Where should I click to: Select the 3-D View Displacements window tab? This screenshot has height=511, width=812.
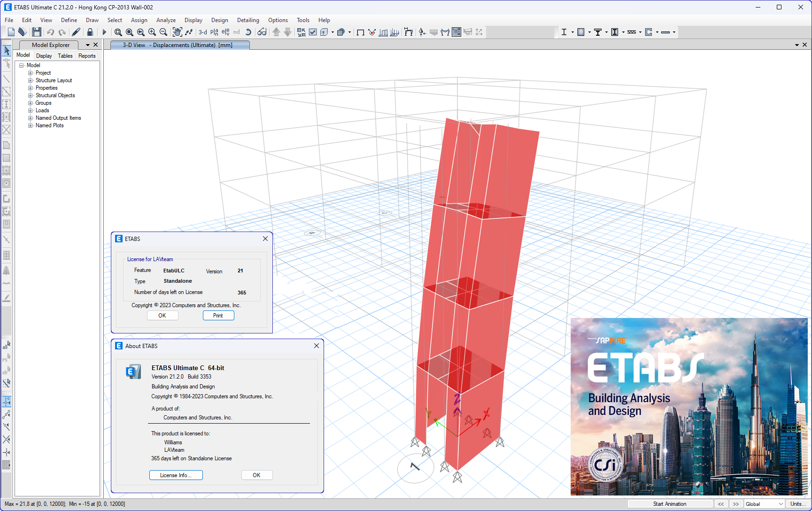(180, 45)
